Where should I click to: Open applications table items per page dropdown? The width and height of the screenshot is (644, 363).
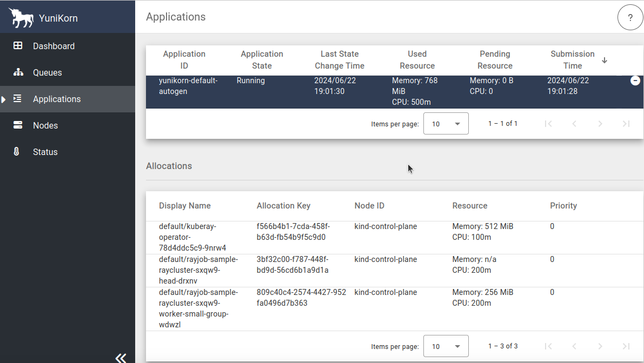pyautogui.click(x=446, y=124)
